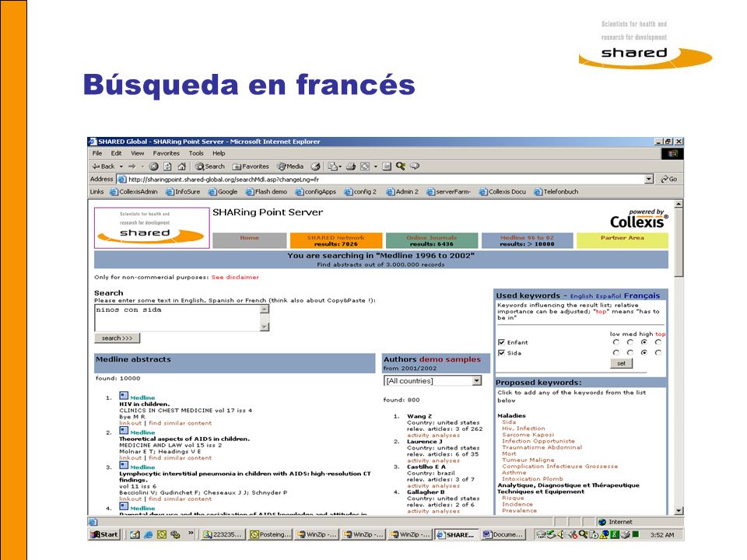Click the Internet Explorer quick launch icon
Image resolution: width=747 pixels, height=560 pixels.
pyautogui.click(x=148, y=535)
